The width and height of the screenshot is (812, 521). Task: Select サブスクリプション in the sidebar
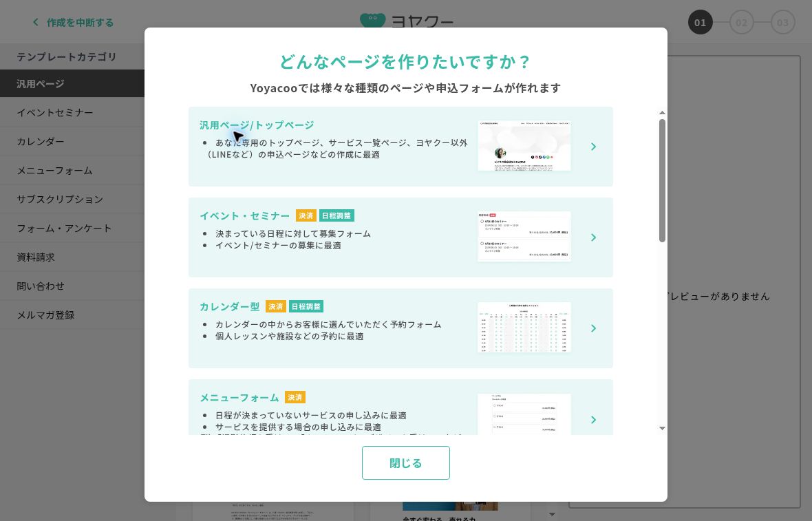coord(72,200)
